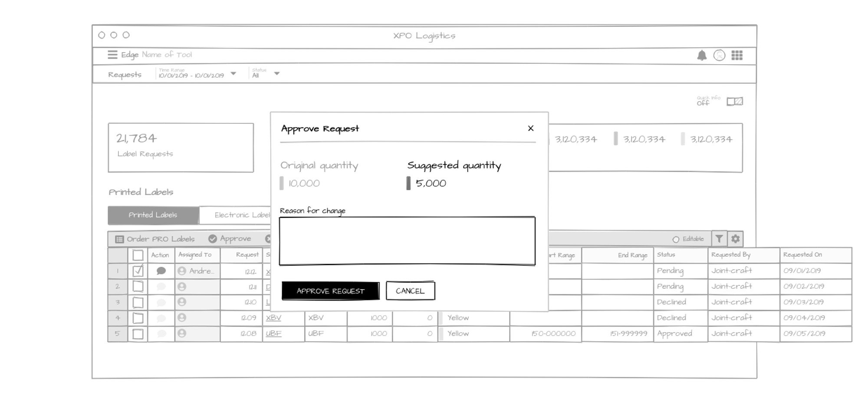
Task: Click the comment bubble in row 1
Action: pos(161,271)
